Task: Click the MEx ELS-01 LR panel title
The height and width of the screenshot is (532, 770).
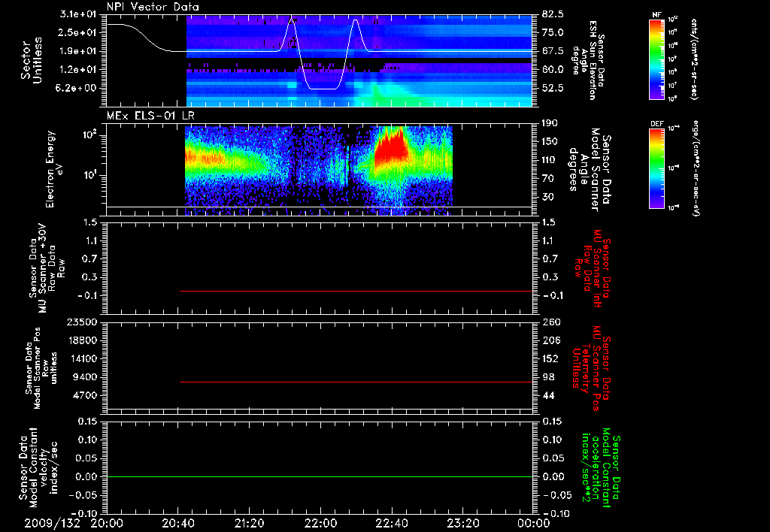Action: 150,116
